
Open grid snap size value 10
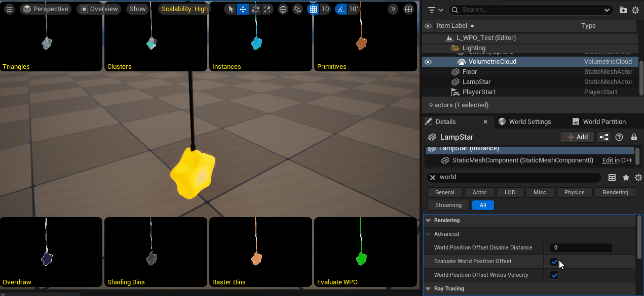tap(325, 9)
